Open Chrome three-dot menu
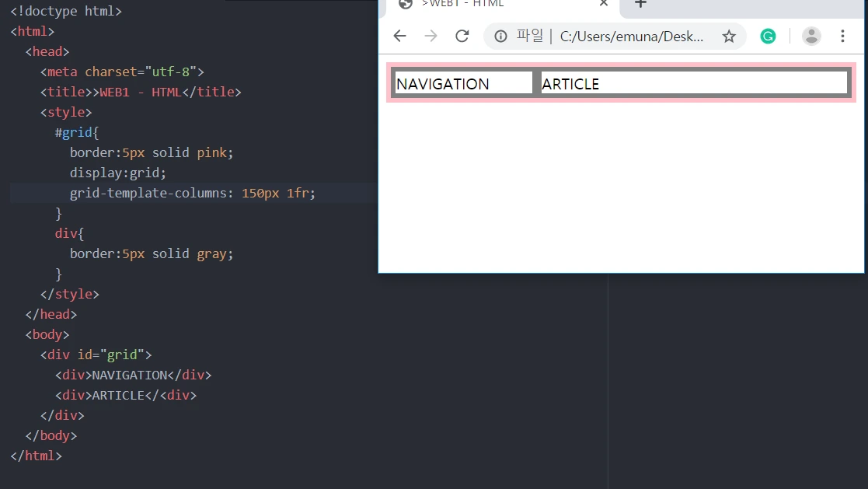 pos(842,37)
